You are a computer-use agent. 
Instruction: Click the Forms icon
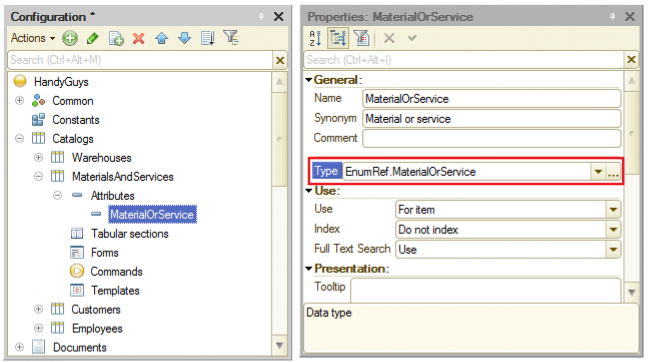(x=77, y=253)
